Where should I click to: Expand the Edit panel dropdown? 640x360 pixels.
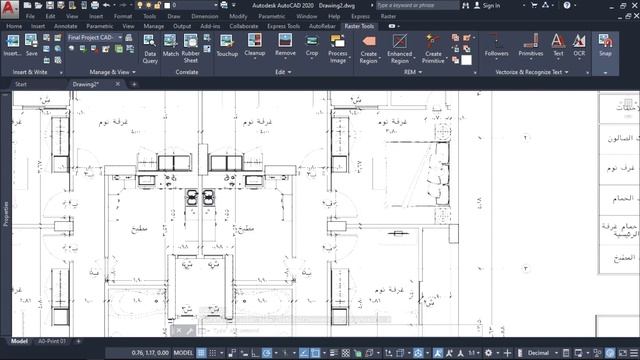pyautogui.click(x=283, y=72)
